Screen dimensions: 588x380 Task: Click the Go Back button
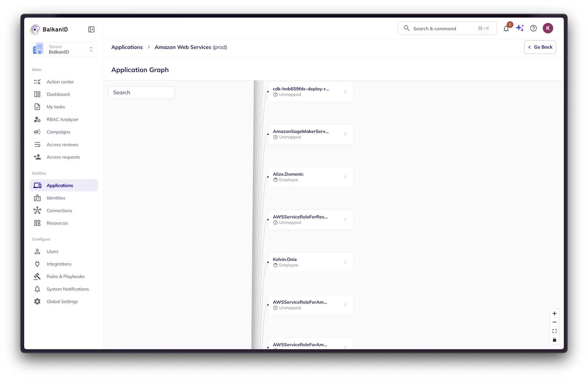[540, 47]
